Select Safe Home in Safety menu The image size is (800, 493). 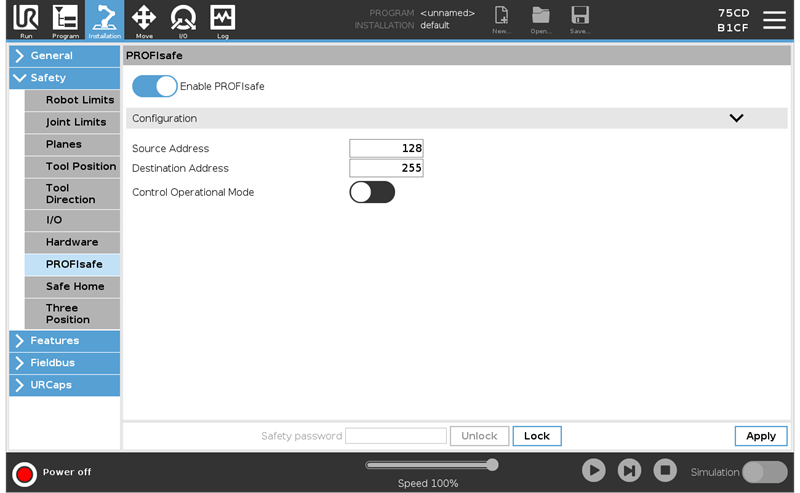pos(74,286)
